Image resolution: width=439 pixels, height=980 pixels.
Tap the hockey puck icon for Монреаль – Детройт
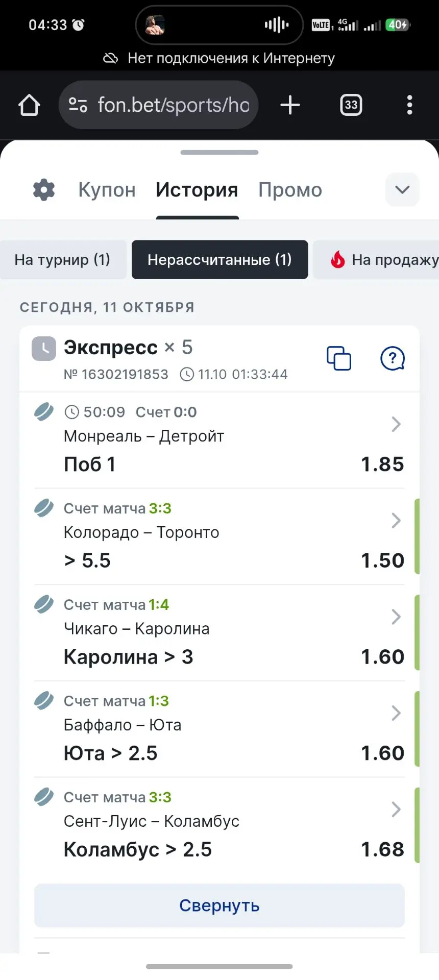[x=44, y=411]
